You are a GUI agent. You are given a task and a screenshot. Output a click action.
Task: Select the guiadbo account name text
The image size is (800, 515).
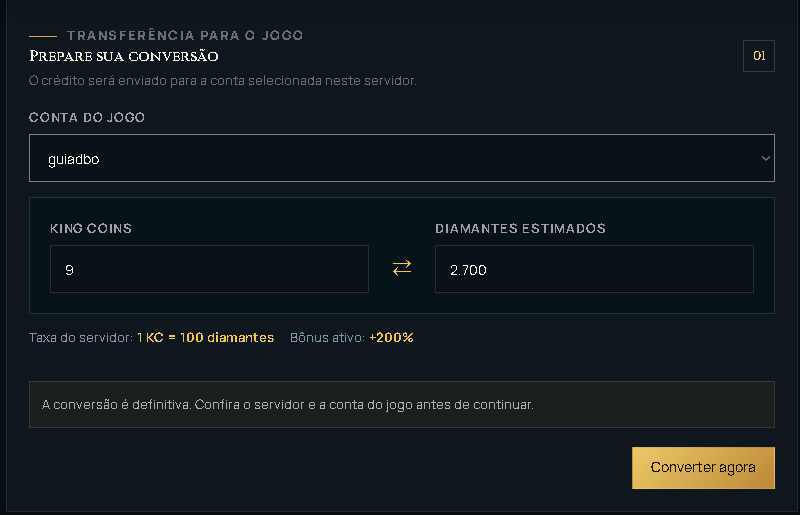(x=73, y=159)
